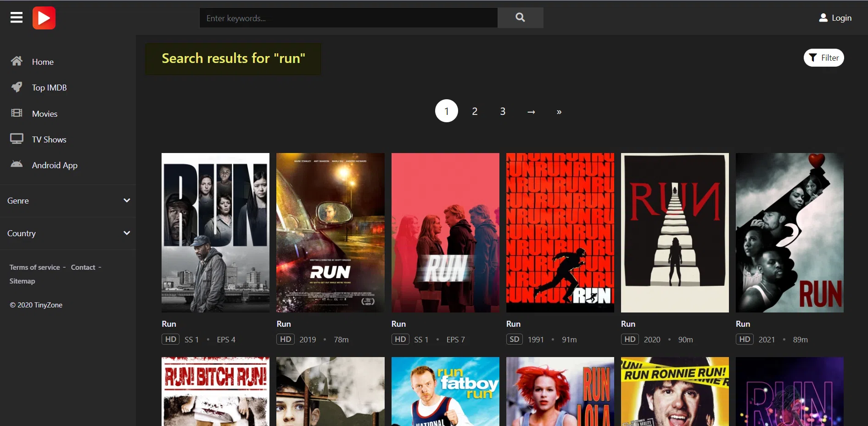Open Run Fatboy Run poster
868x426 pixels.
445,392
